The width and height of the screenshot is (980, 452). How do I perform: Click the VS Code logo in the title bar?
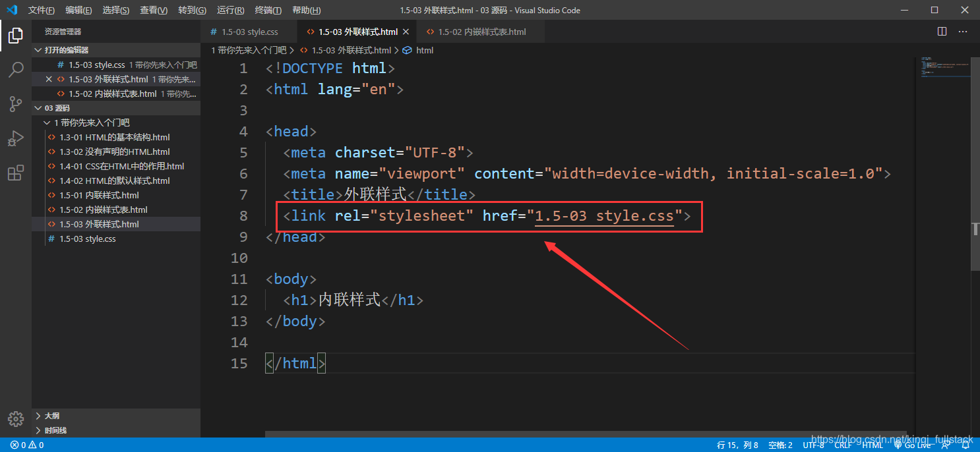pyautogui.click(x=12, y=10)
